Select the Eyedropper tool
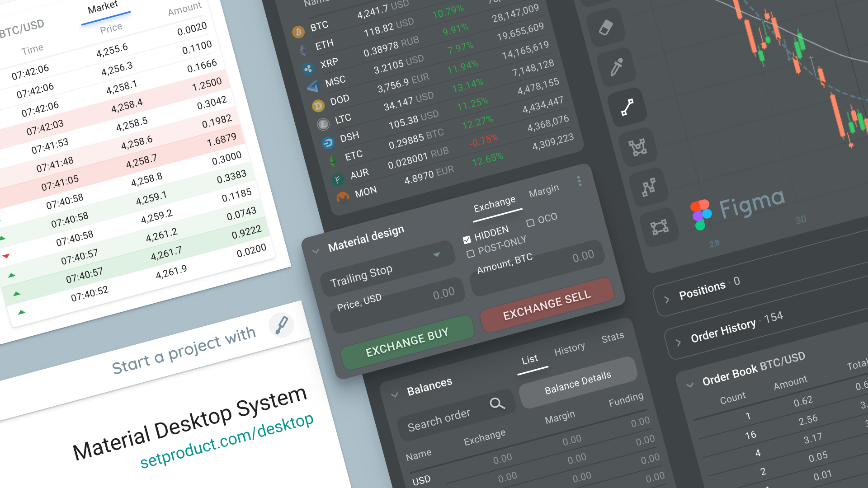Image resolution: width=868 pixels, height=488 pixels. (x=617, y=67)
